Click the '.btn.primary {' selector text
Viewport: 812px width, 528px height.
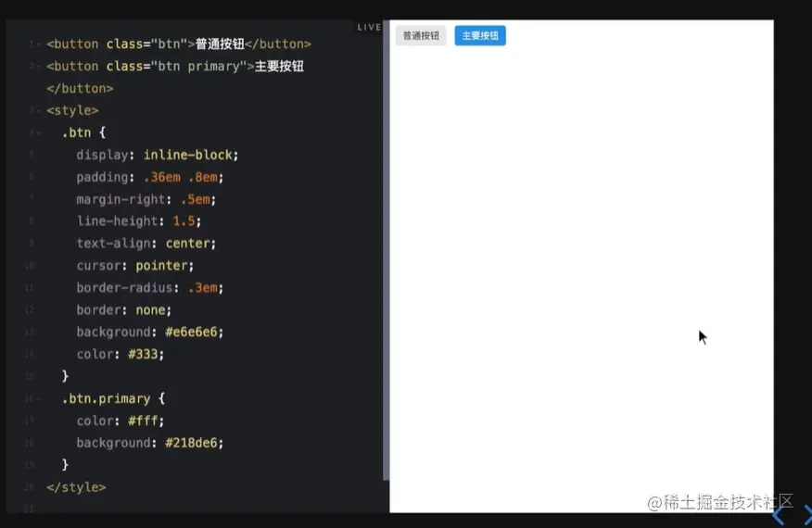113,398
